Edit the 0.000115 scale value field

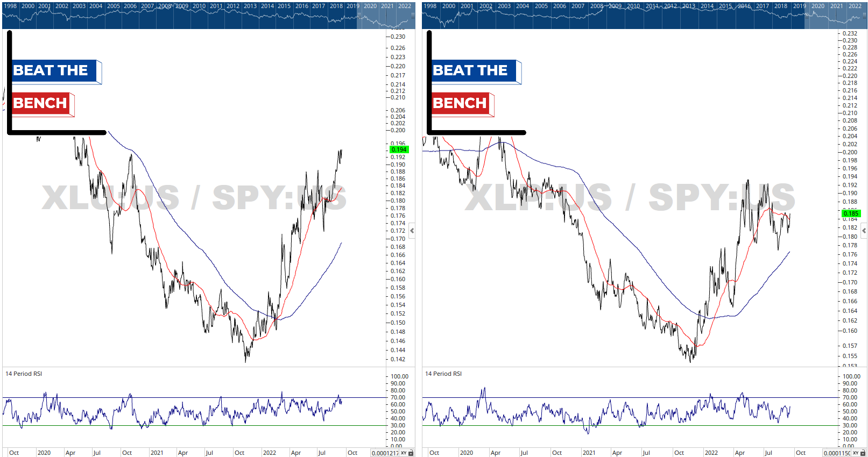click(837, 453)
